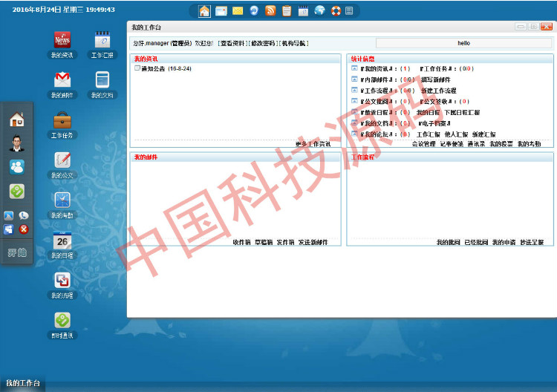Open 我的邮件 desktop icon
This screenshot has height=392, width=557.
click(62, 85)
